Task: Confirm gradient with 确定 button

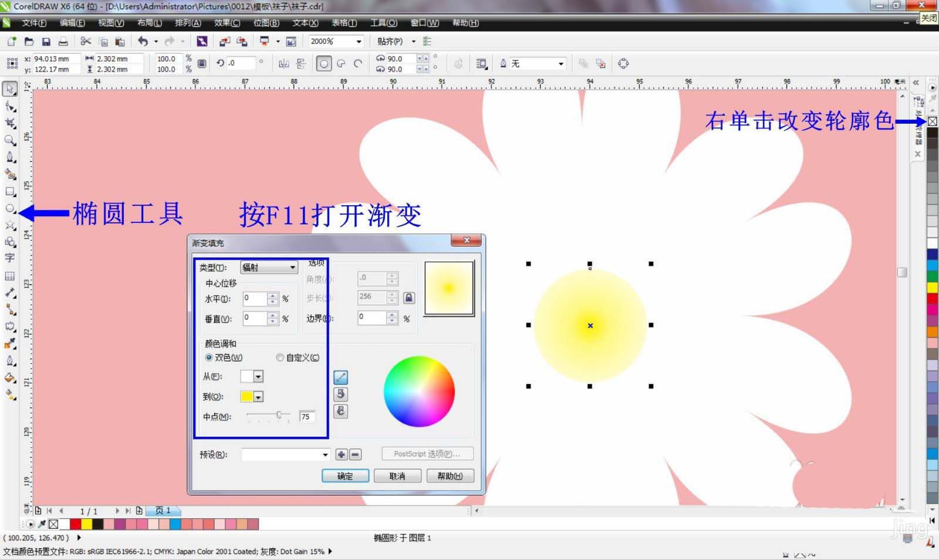Action: tap(345, 476)
